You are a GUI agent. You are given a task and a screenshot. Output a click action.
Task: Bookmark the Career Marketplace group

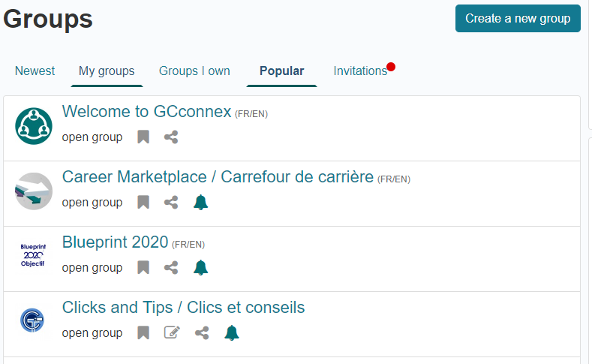[x=143, y=202]
